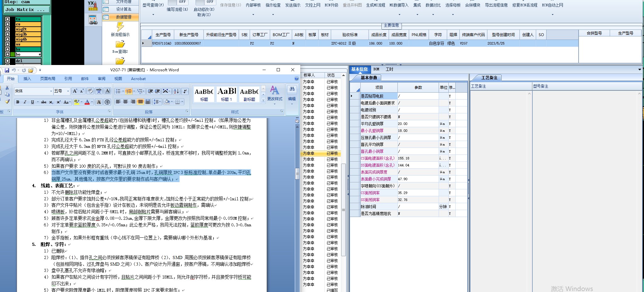Click the Undo arrow in Word's title bar

(x=14, y=70)
